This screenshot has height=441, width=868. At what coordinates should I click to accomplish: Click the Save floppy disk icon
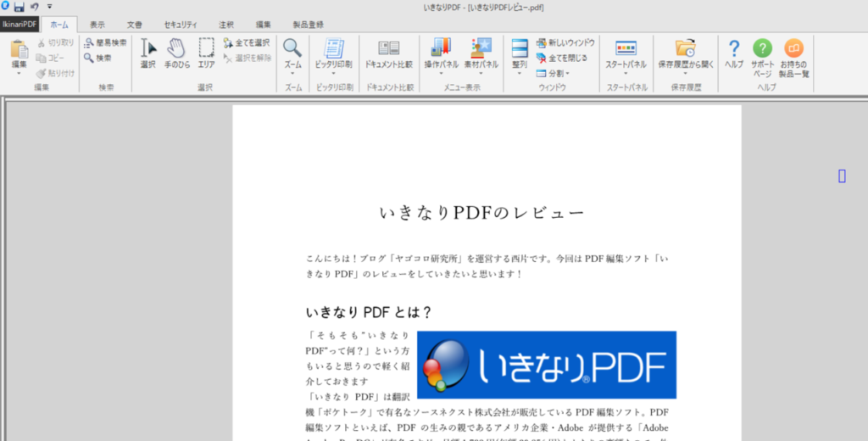pos(19,7)
